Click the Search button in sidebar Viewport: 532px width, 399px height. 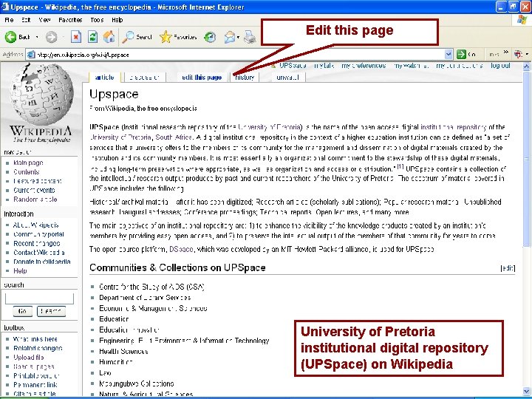point(51,311)
